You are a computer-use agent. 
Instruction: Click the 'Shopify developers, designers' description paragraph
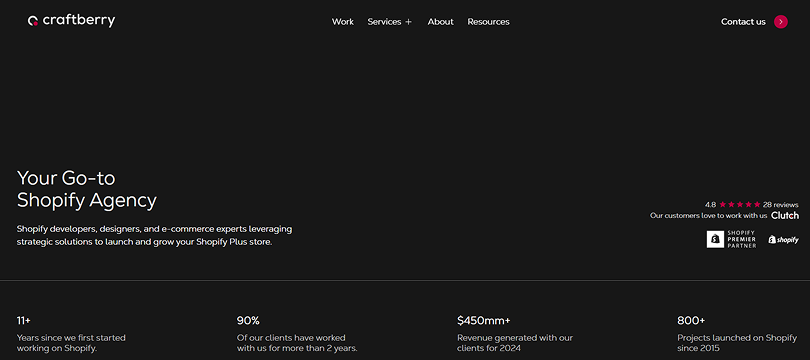[x=154, y=235]
